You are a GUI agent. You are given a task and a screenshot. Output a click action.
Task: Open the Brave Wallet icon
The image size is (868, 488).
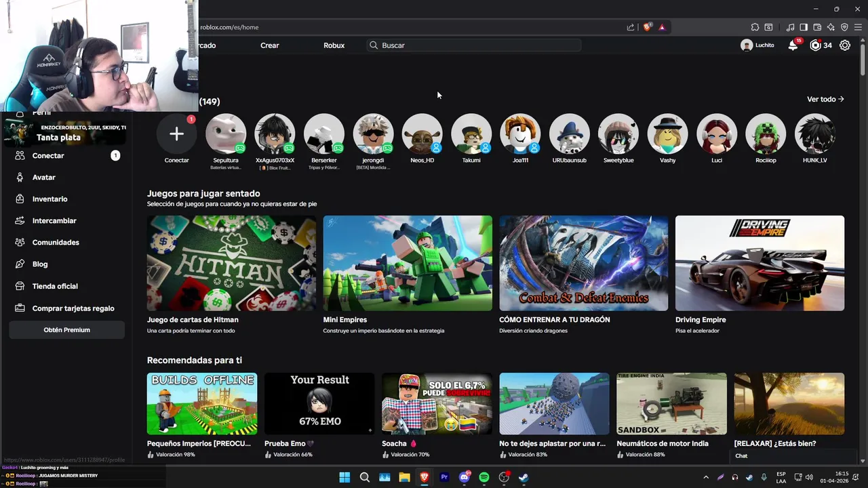tap(817, 27)
